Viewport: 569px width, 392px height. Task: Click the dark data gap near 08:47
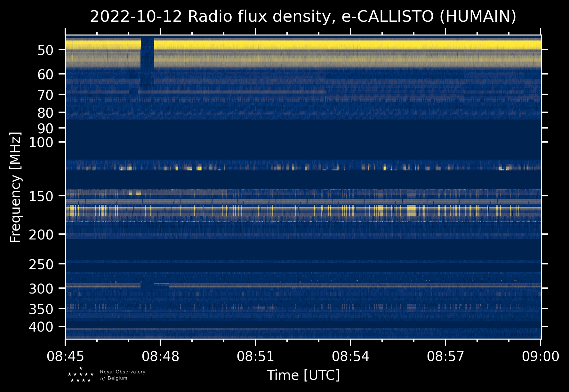coord(148,61)
